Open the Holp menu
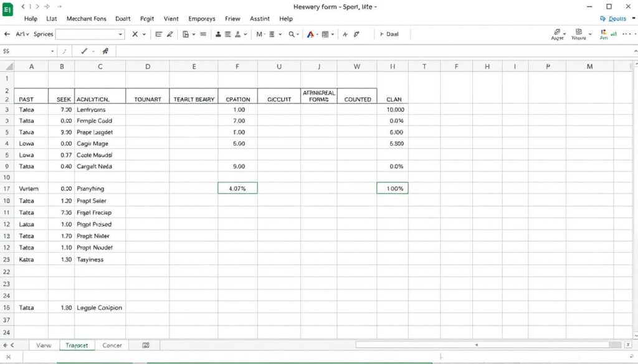Viewport: 638px width, 364px height. pyautogui.click(x=31, y=19)
